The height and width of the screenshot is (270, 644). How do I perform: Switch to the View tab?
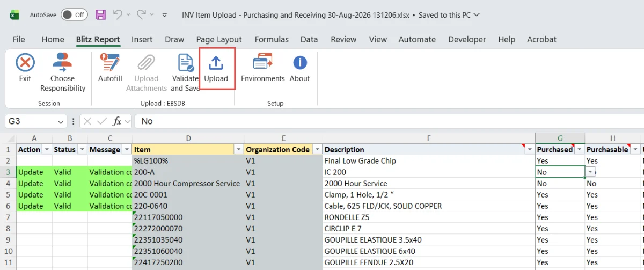(x=378, y=39)
